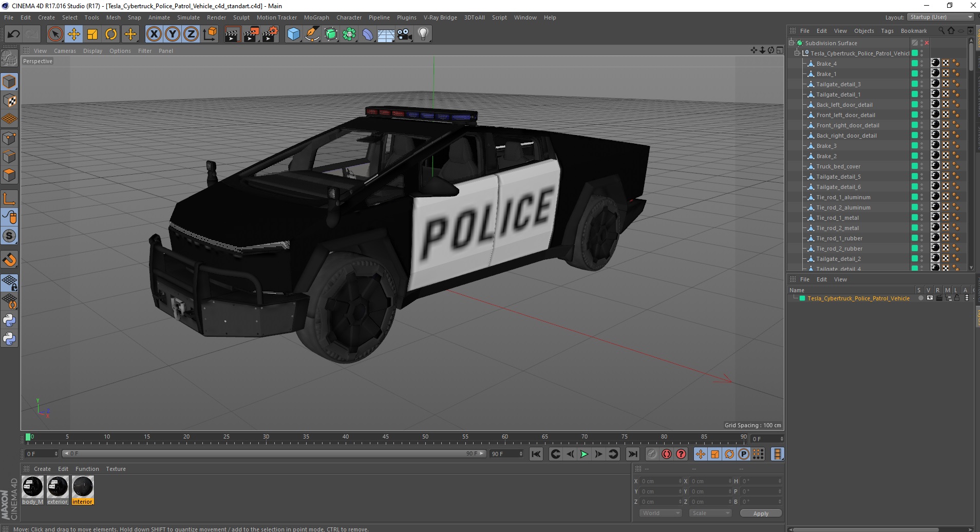The image size is (980, 532).
Task: Click the timeline range slider bar
Action: pyautogui.click(x=274, y=453)
